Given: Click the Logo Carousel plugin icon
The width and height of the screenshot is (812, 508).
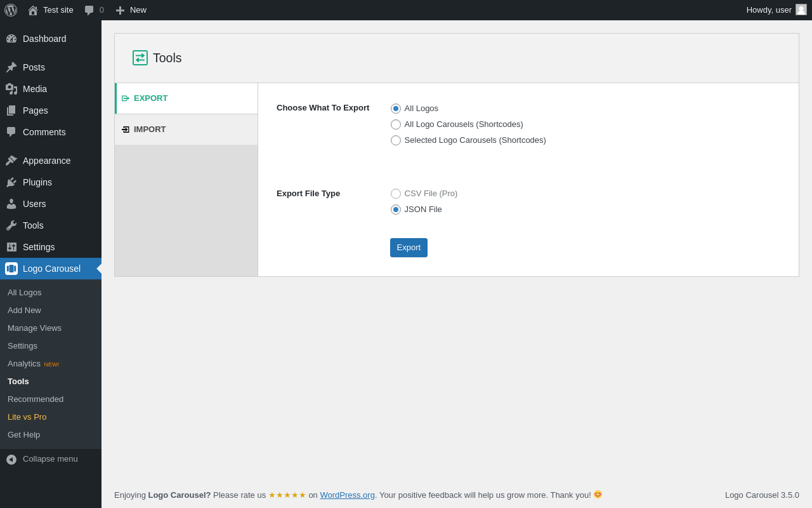Looking at the screenshot, I should [11, 269].
